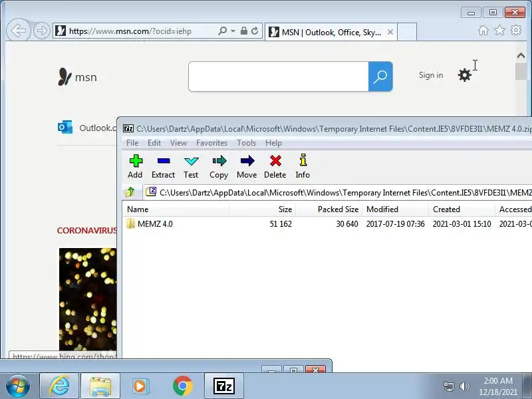
Task: Click the 7-Zip address path field
Action: (338, 193)
